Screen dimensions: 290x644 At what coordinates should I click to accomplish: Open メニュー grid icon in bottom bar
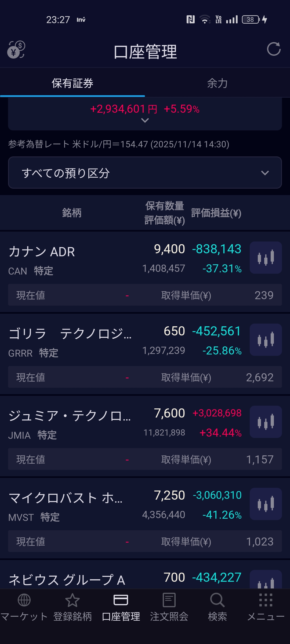click(266, 600)
